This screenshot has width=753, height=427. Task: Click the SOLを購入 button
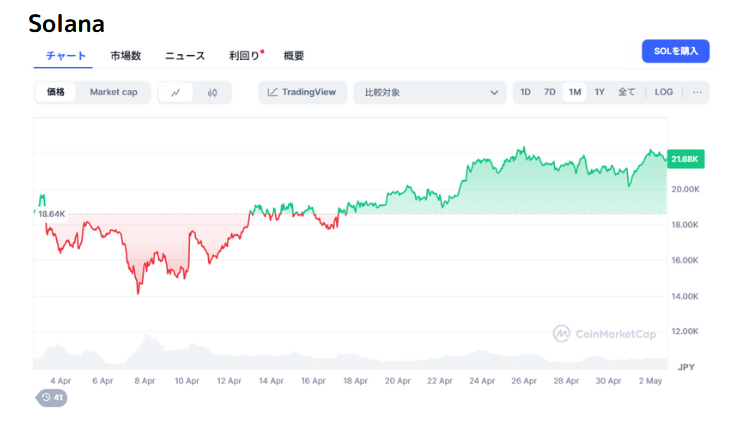(675, 51)
